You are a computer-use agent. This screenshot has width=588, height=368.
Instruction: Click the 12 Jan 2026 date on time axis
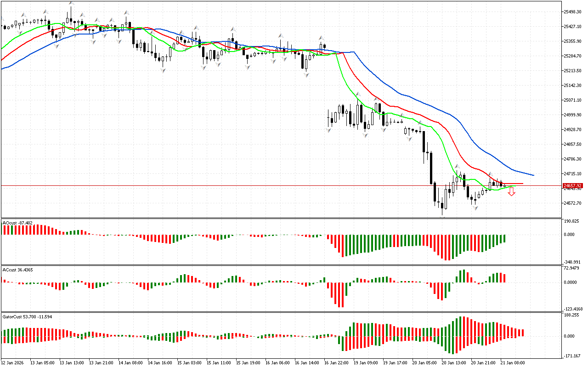point(14,363)
